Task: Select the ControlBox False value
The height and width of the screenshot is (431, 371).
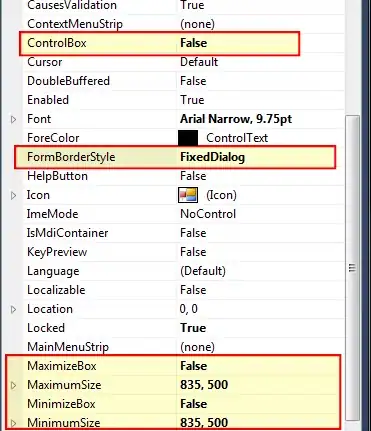Action: pyautogui.click(x=194, y=43)
